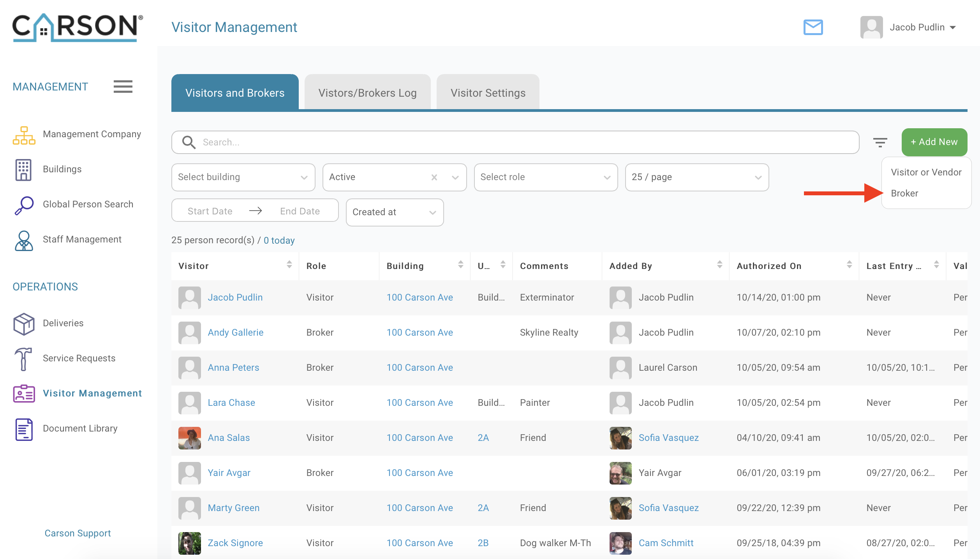Open the mail envelope icon
This screenshot has height=559, width=980.
[x=813, y=27]
